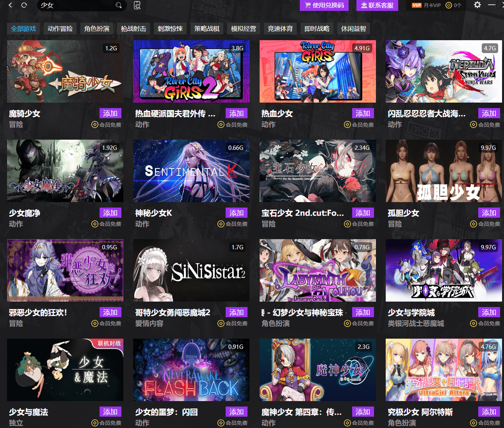Image resolution: width=504 pixels, height=428 pixels.
Task: Select the 全部游戏 category tab
Action: [23, 28]
